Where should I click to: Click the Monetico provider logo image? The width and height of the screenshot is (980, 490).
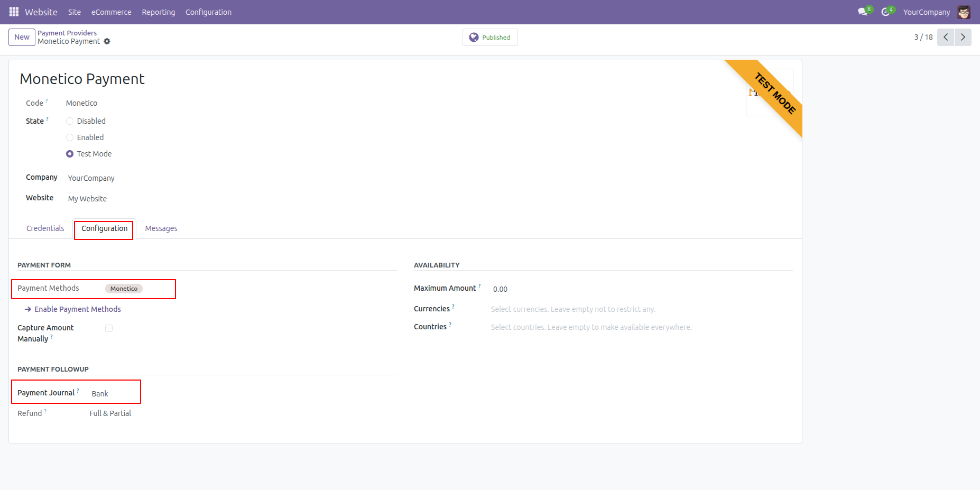[769, 93]
